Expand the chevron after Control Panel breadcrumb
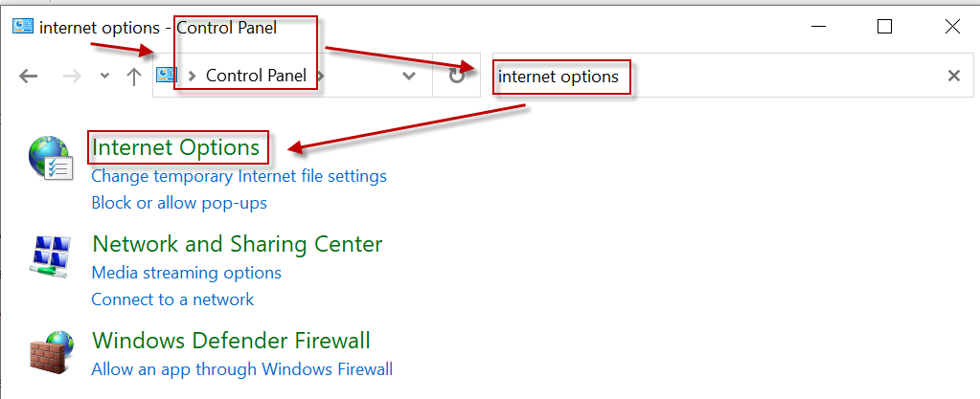This screenshot has height=399, width=980. point(321,77)
